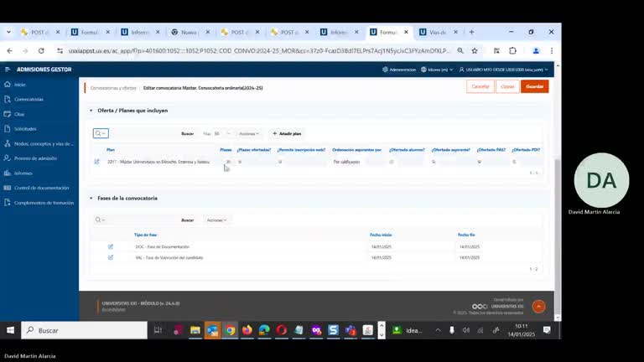Switch to the 'Vías de' tab
Screen dimensions: 644x362
point(437,32)
